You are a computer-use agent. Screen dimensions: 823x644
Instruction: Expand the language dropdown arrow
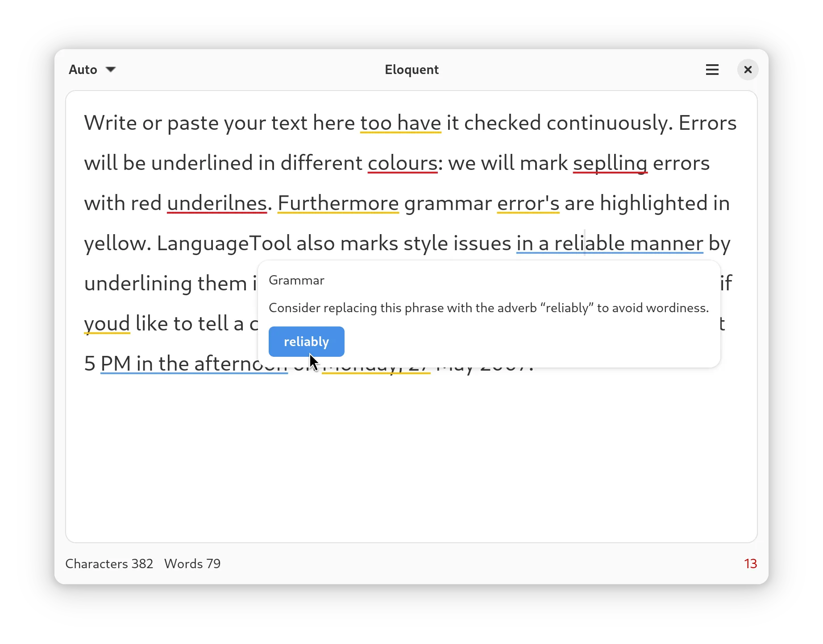coord(111,70)
